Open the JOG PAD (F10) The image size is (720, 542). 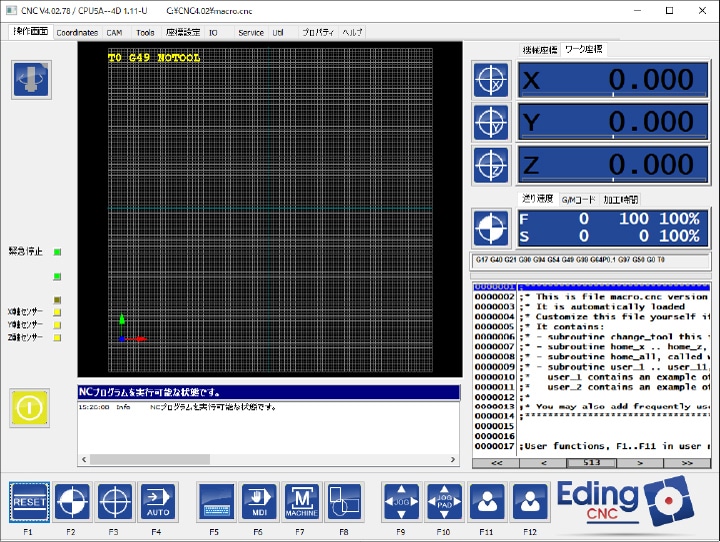click(x=444, y=502)
